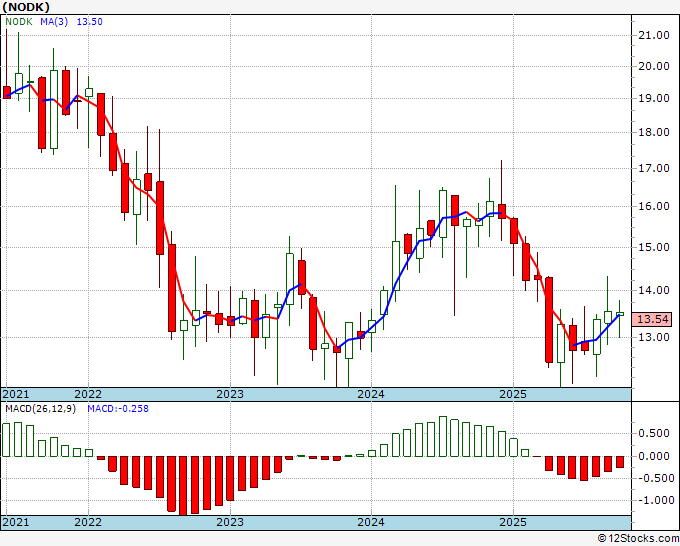Click the 21.00 price axis label
This screenshot has height=546, width=680.
(654, 36)
